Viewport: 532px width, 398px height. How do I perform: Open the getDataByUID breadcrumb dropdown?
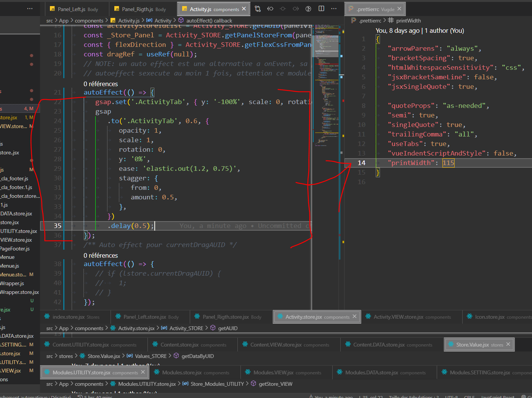point(194,356)
